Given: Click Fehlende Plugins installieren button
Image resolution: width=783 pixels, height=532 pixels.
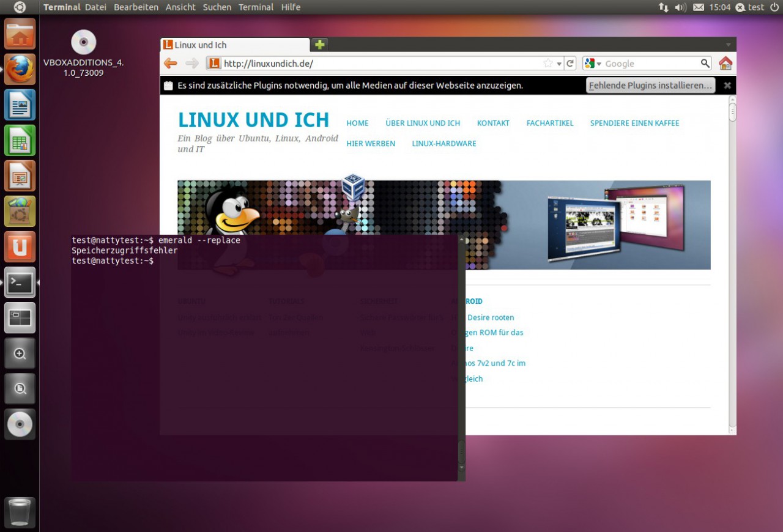Looking at the screenshot, I should tap(650, 86).
